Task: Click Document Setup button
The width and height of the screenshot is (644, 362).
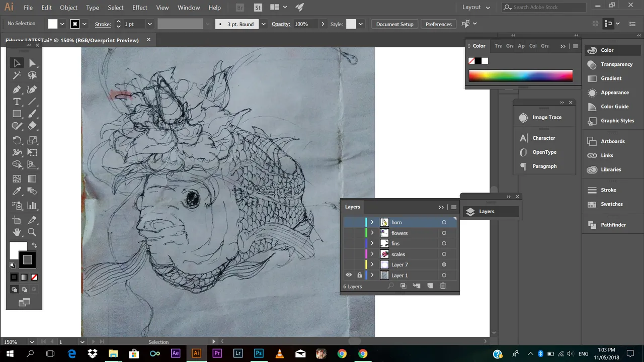Action: click(x=395, y=24)
